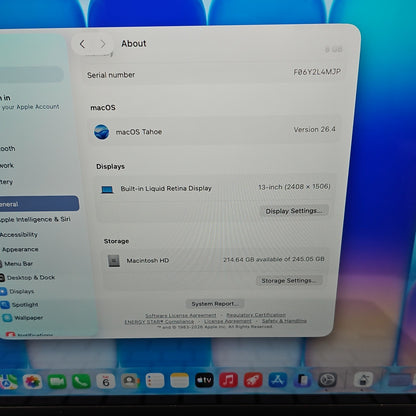The image size is (416, 416).
Task: Click the Display Settings button
Action: [x=294, y=211]
